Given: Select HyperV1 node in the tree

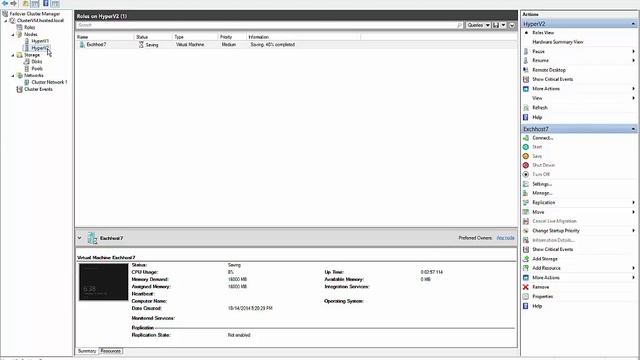Looking at the screenshot, I should click(x=40, y=41).
